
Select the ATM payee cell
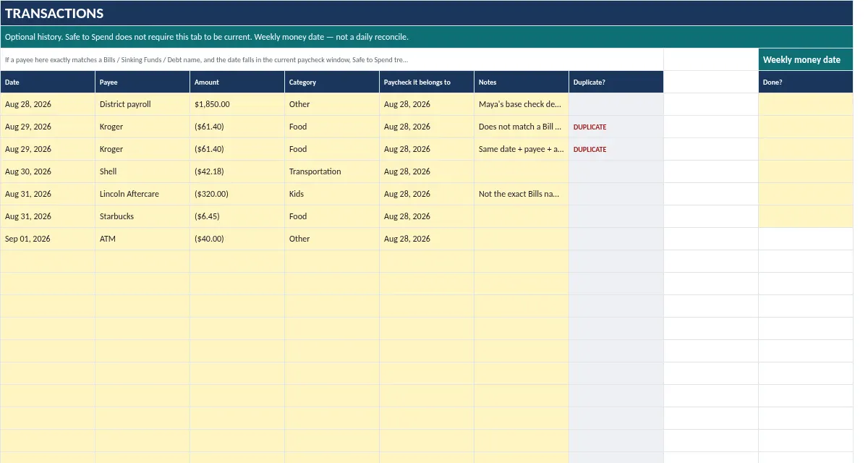tap(142, 239)
